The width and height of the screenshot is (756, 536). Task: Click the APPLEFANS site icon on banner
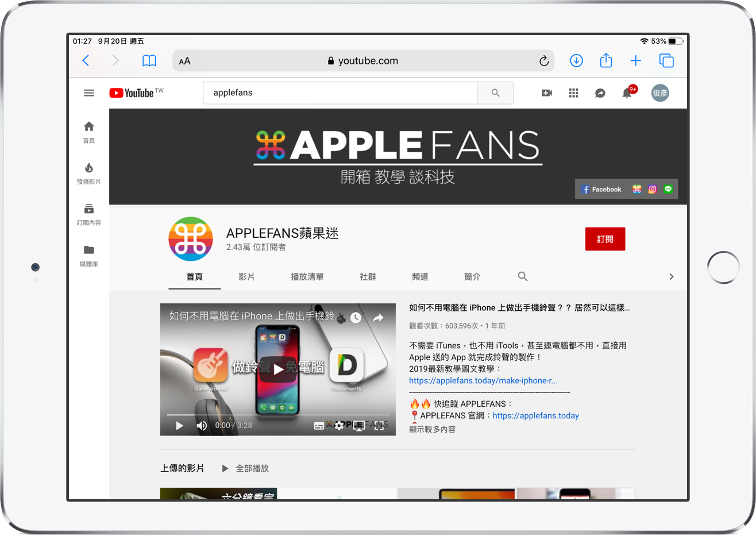click(637, 189)
